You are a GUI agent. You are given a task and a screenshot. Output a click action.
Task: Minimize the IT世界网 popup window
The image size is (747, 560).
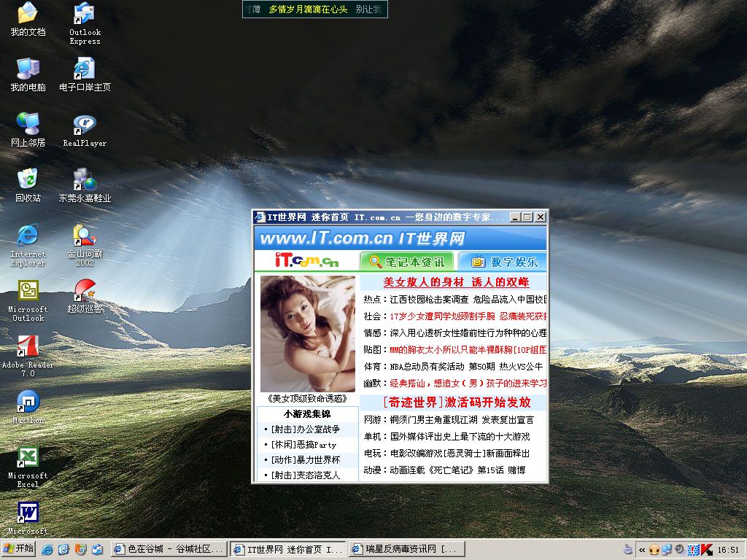click(x=515, y=217)
